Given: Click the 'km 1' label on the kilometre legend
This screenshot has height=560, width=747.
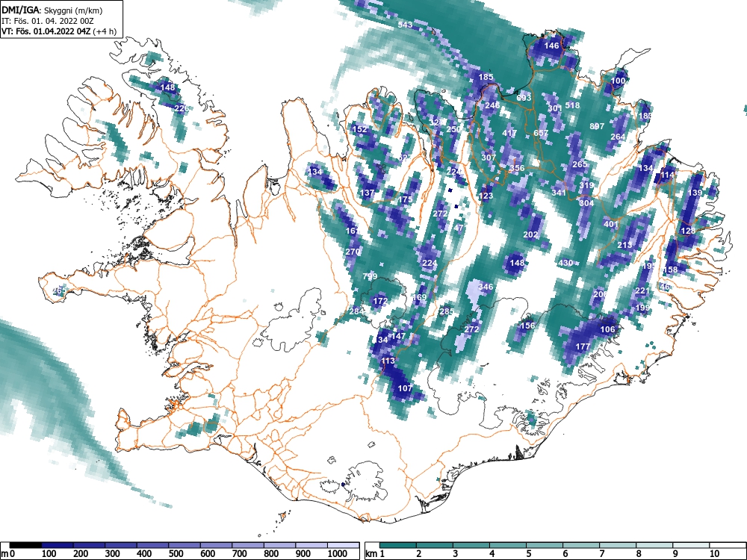Looking at the screenshot, I should click(x=376, y=554).
